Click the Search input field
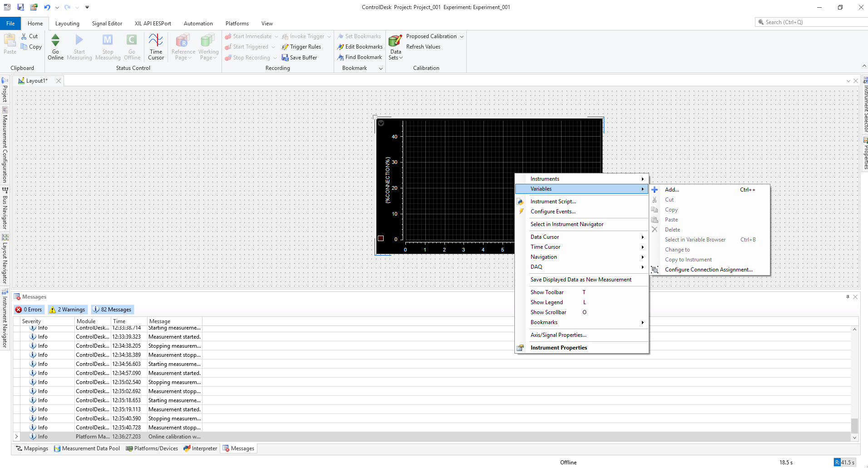Screen dimensions: 868x468 pos(813,22)
